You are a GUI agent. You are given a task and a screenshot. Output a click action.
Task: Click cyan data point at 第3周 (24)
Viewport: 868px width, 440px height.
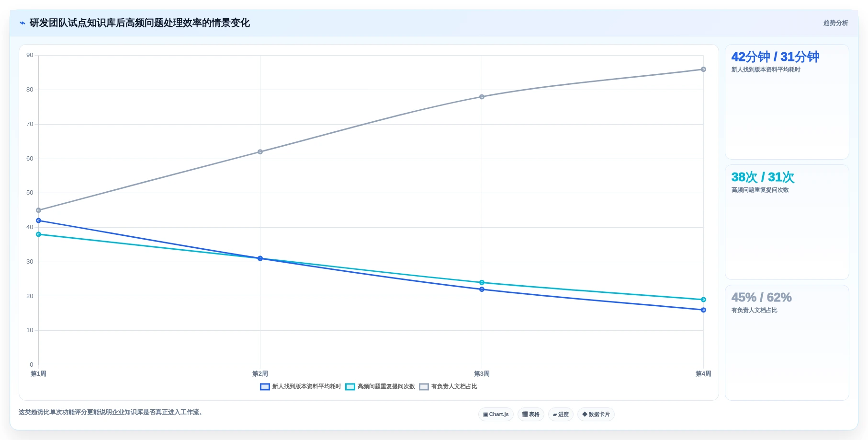[482, 282]
